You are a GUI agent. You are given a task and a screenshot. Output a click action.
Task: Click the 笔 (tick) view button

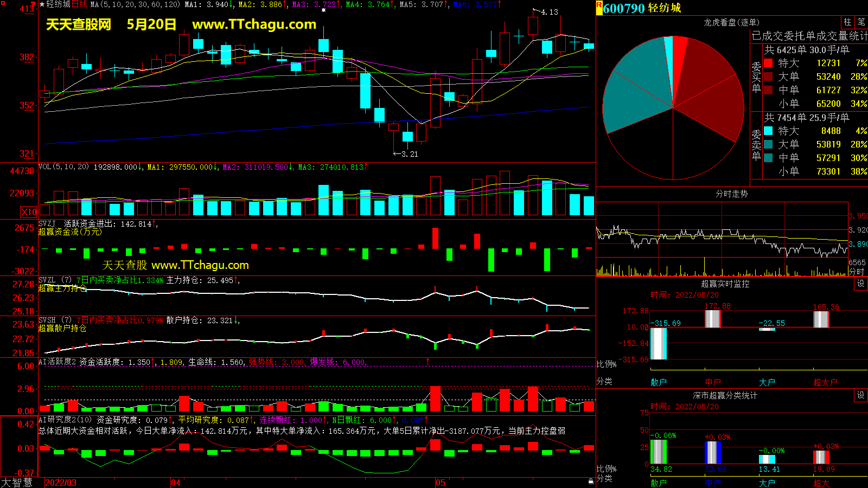tap(861, 22)
